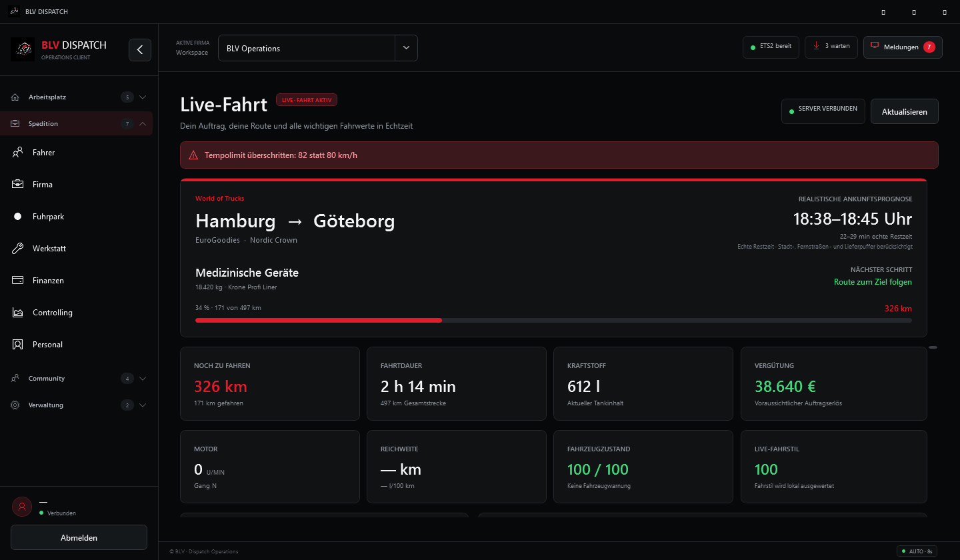Screen dimensions: 960x560
Task: Collapse the sidebar with the back arrow button
Action: [140, 50]
